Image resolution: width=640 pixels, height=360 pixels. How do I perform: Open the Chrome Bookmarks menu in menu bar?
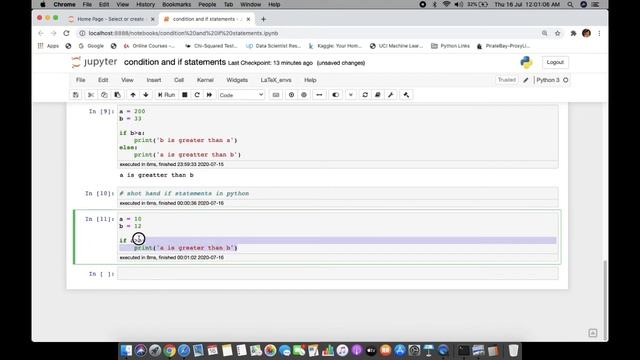pos(176,4)
